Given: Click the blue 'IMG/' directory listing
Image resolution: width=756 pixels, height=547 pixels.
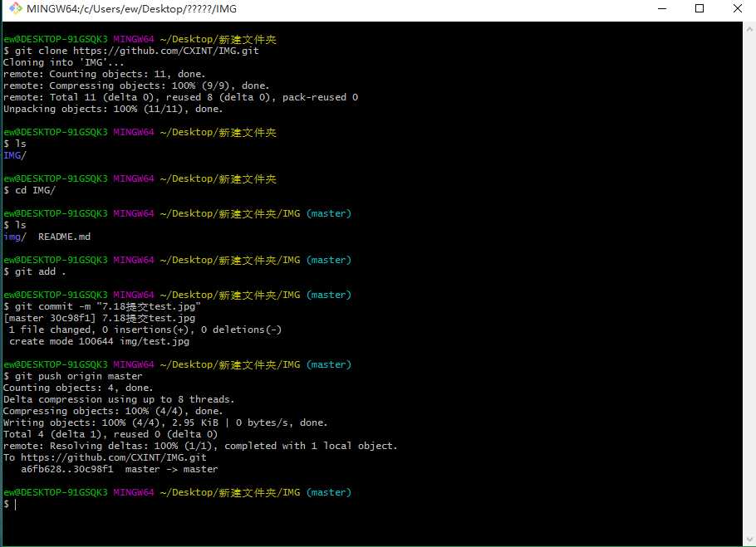Looking at the screenshot, I should 14,155.
